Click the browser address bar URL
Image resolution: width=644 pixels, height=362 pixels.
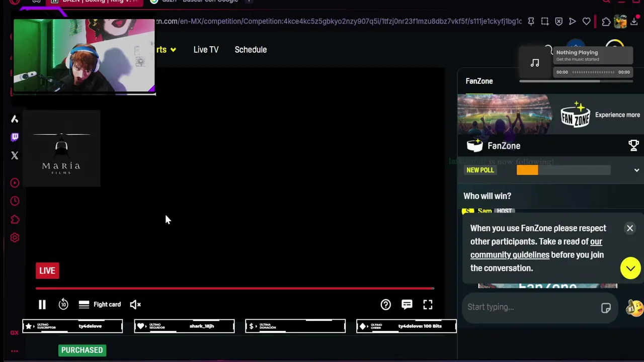point(339,21)
